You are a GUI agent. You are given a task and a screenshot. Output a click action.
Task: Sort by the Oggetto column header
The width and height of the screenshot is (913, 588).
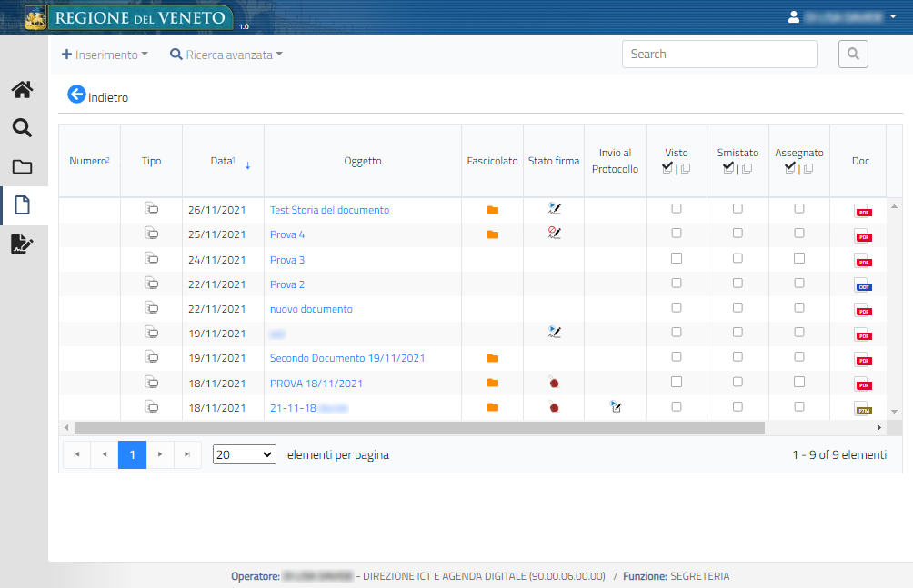point(363,161)
